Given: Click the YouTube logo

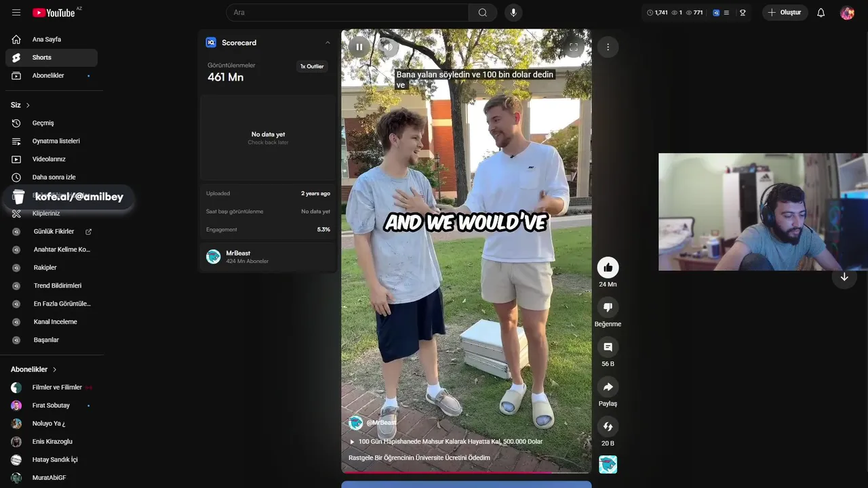Looking at the screenshot, I should (x=54, y=13).
